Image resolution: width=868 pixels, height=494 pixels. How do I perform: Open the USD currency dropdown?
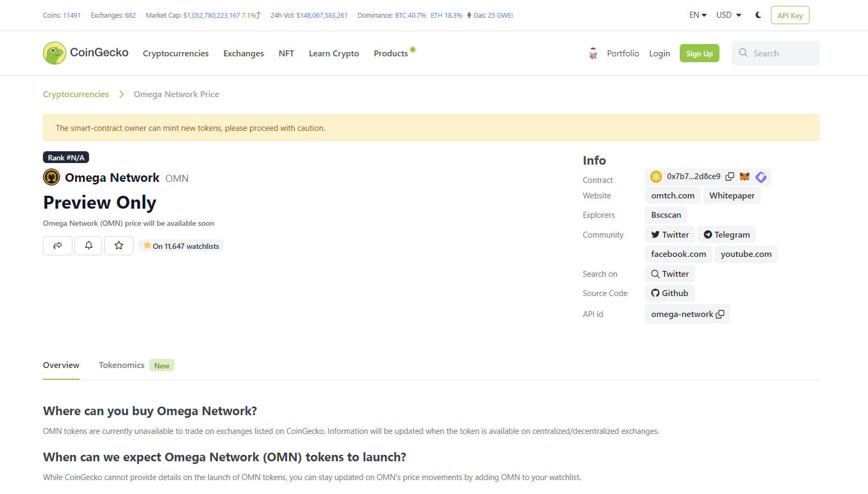(x=729, y=15)
